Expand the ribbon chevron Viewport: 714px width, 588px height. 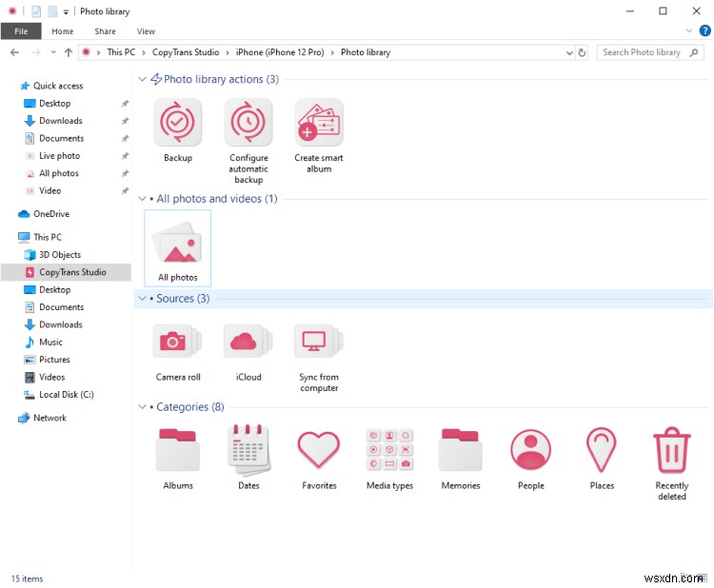pos(689,31)
